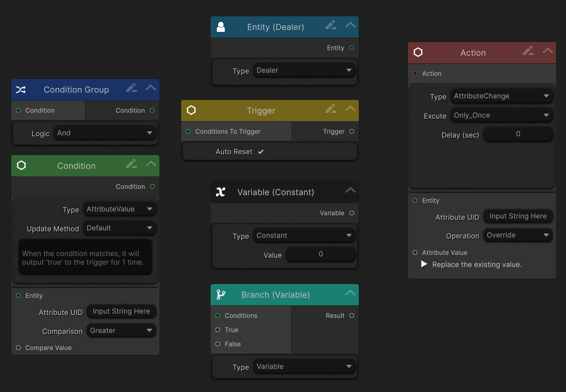566x392 pixels.
Task: Open the Comparison dropdown showing Greater
Action: point(121,330)
